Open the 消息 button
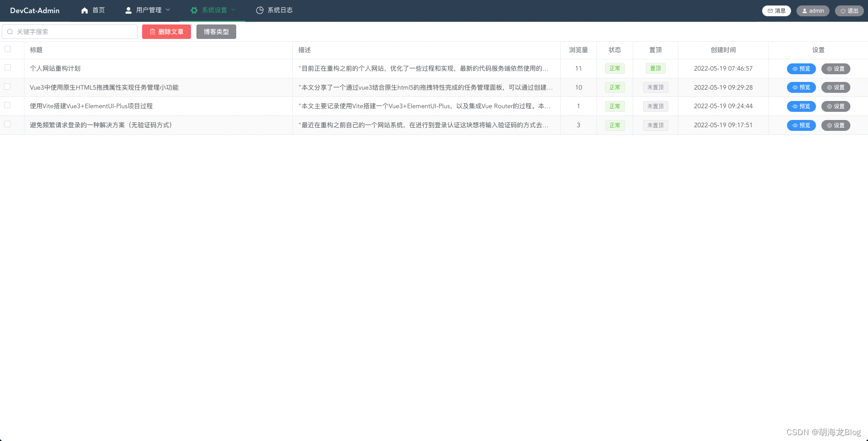 click(777, 11)
